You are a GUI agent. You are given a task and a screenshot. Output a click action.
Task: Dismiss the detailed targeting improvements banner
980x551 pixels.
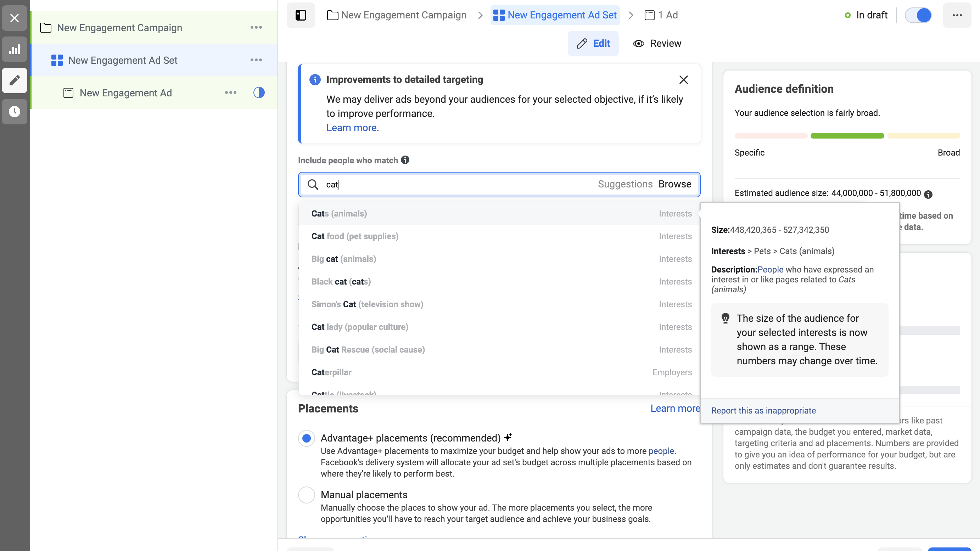pyautogui.click(x=684, y=80)
